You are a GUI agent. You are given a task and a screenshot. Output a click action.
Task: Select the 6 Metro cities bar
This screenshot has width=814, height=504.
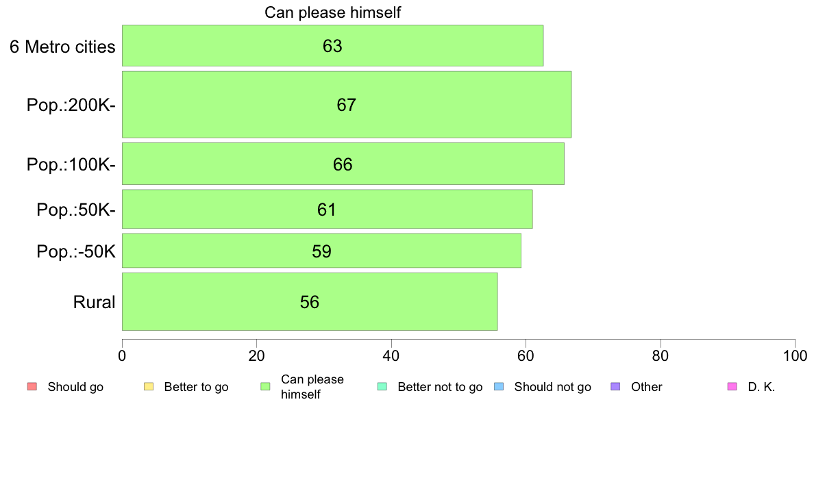[x=333, y=46]
